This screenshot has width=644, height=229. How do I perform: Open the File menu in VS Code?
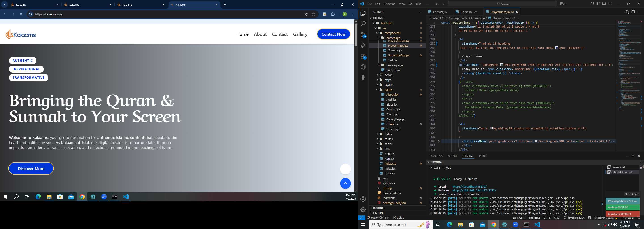[369, 4]
